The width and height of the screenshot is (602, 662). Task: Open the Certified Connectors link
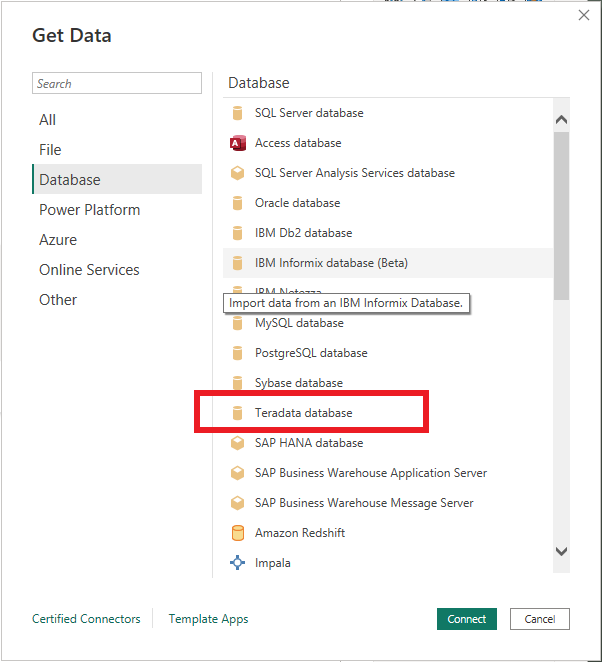[86, 619]
